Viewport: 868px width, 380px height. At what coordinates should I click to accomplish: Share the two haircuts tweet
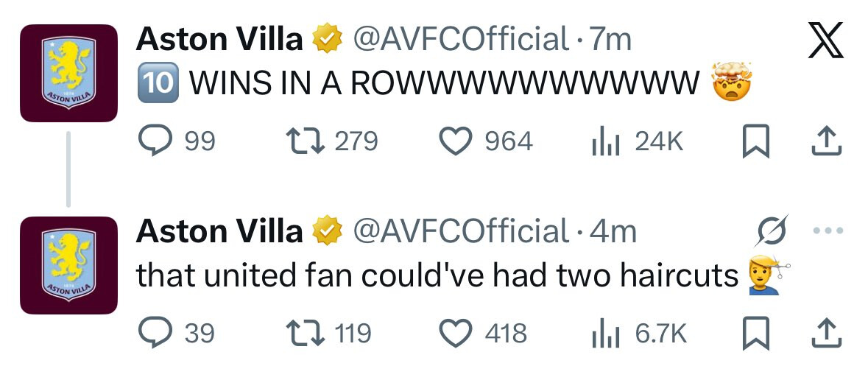tap(825, 334)
